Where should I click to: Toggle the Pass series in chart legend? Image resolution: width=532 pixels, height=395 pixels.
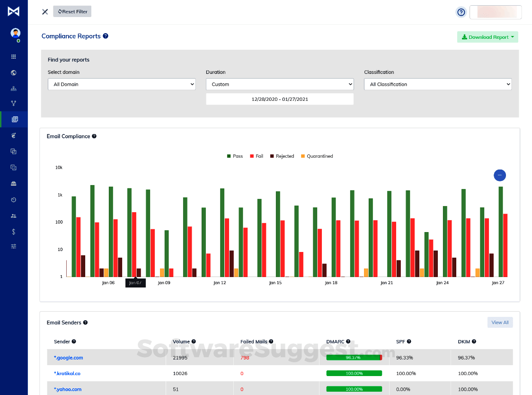point(235,156)
